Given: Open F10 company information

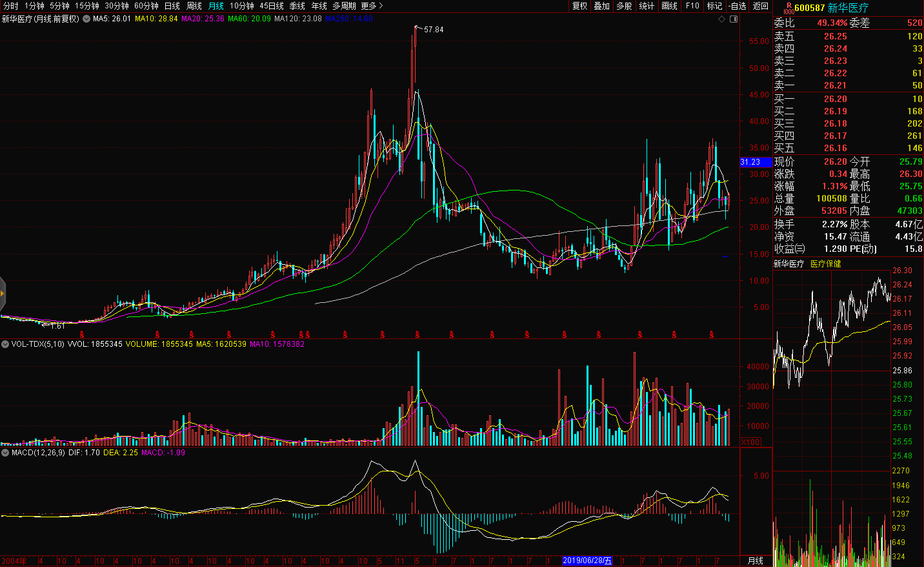Looking at the screenshot, I should coord(692,6).
